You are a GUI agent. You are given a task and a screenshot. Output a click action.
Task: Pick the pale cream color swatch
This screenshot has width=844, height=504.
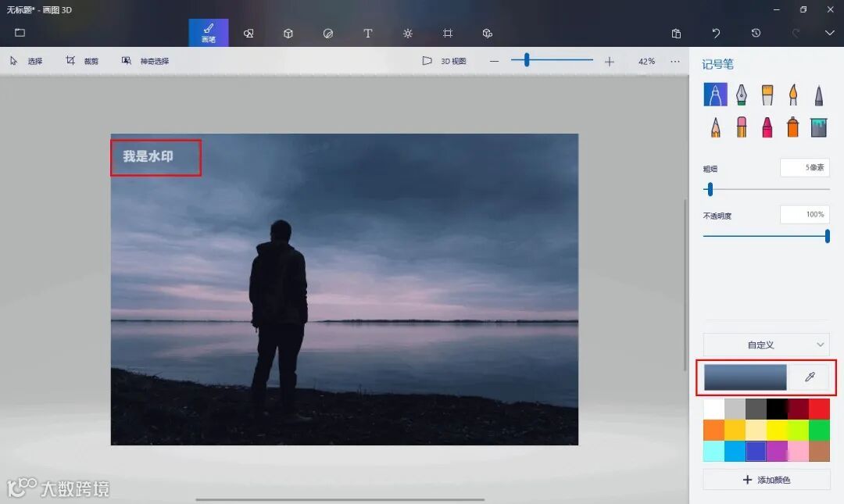(x=756, y=430)
